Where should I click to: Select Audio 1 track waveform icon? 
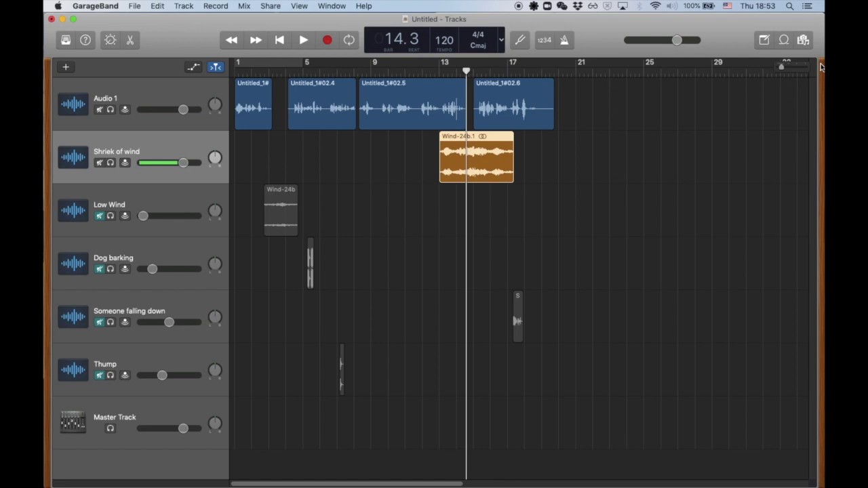pyautogui.click(x=73, y=104)
